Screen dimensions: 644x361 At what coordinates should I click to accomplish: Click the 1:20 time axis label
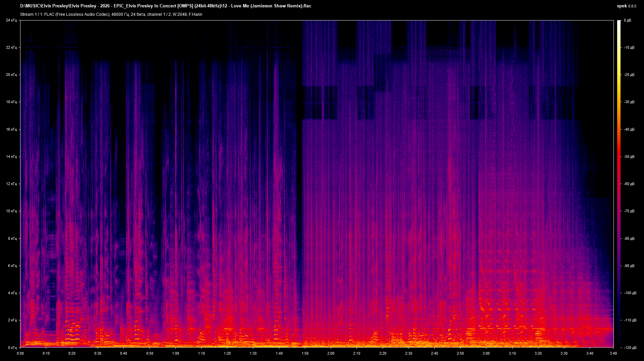click(x=227, y=353)
